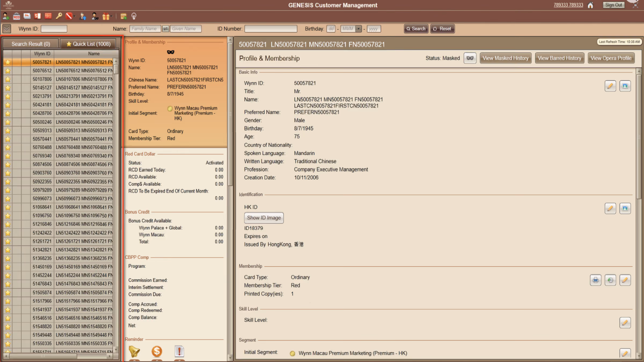
Task: Click the red signature card icon
Action: coord(48,16)
